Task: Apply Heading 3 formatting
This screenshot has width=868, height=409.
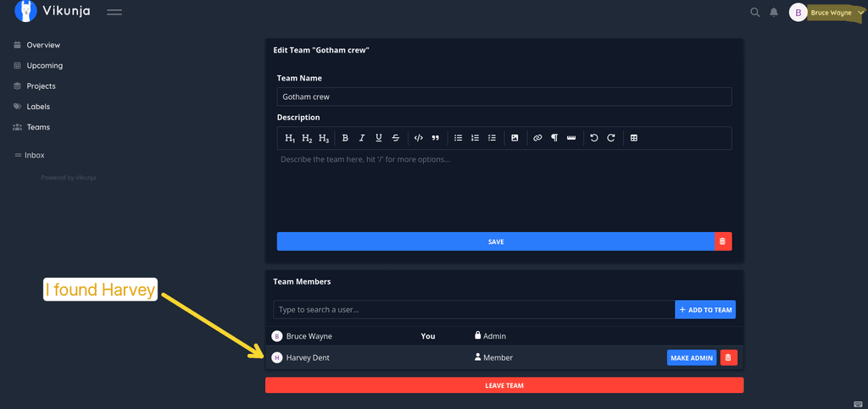Action: (x=324, y=138)
